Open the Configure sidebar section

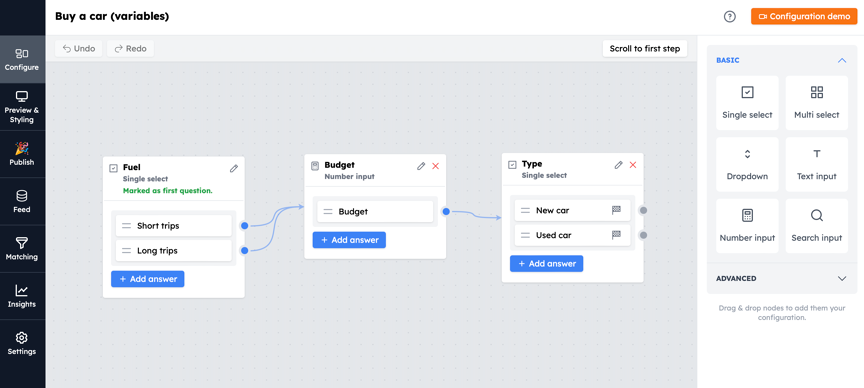(x=22, y=60)
